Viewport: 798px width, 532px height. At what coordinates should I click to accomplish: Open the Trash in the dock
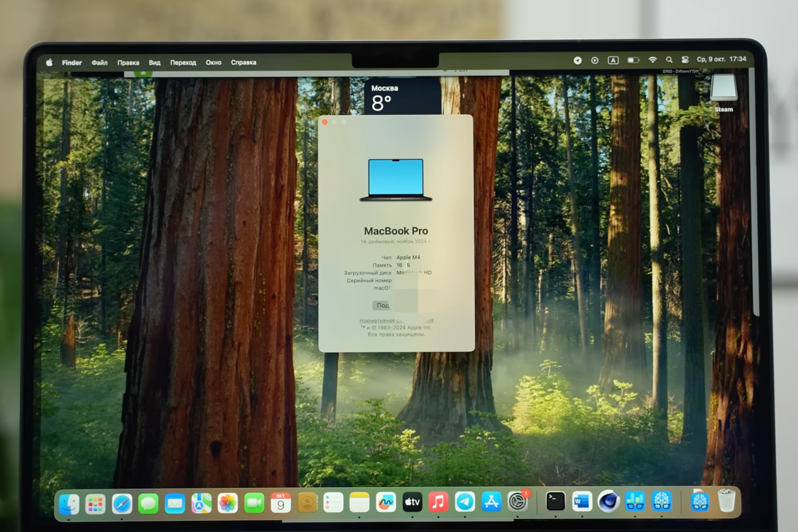point(727,501)
